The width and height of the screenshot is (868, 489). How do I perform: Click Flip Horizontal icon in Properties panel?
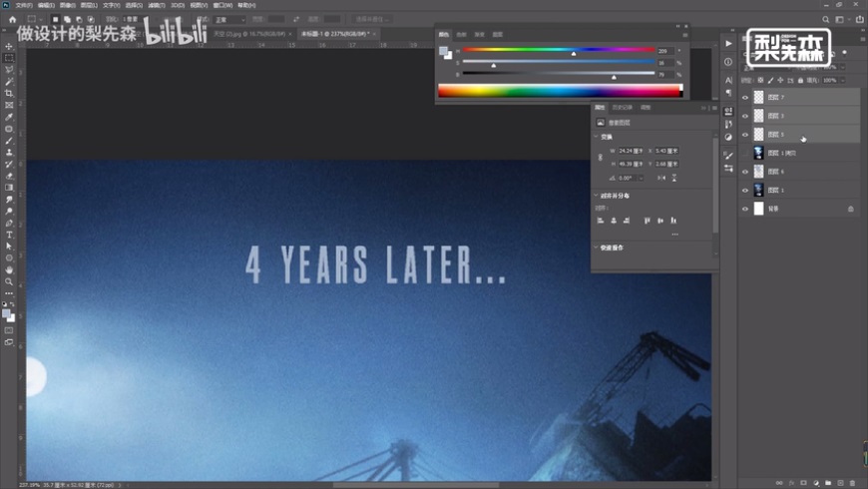click(x=660, y=178)
